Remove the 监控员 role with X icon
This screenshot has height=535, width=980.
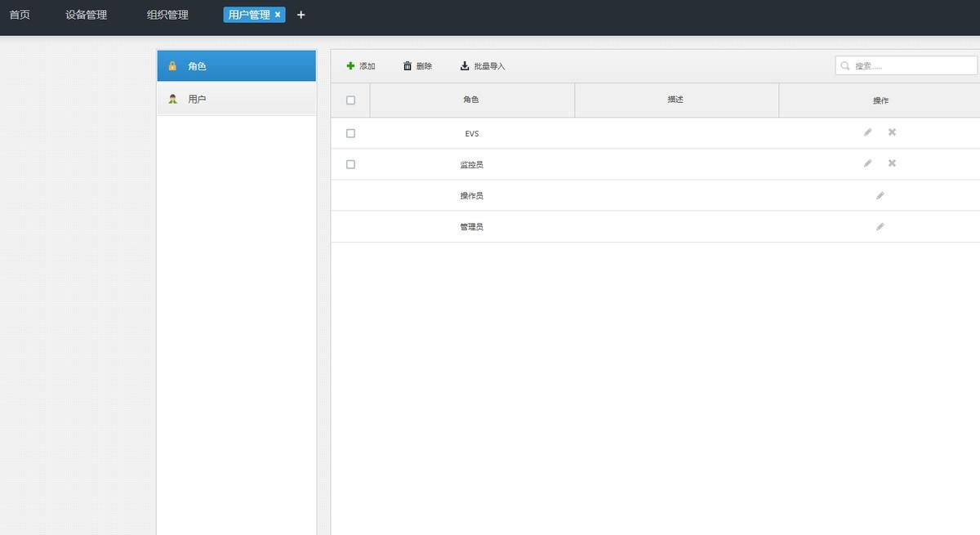(x=892, y=163)
